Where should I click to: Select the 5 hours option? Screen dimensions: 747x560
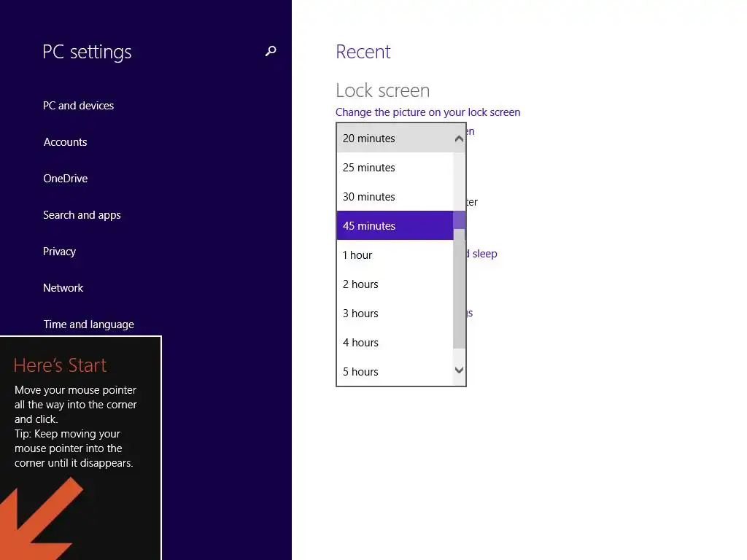click(395, 371)
